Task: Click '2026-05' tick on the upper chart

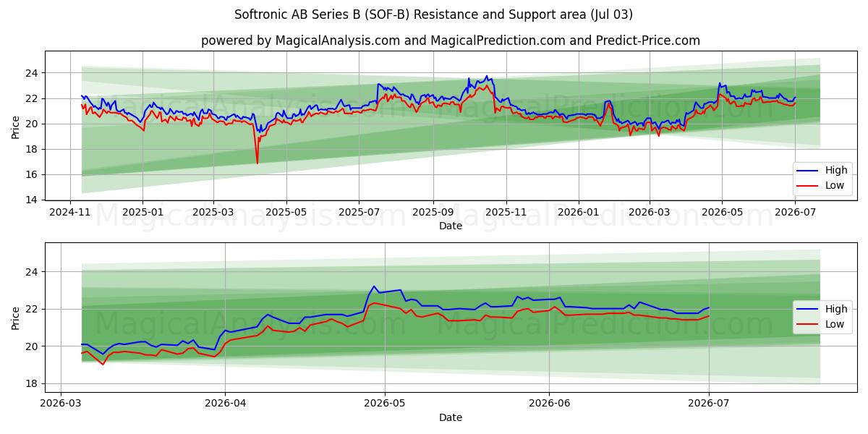Action: pos(722,213)
